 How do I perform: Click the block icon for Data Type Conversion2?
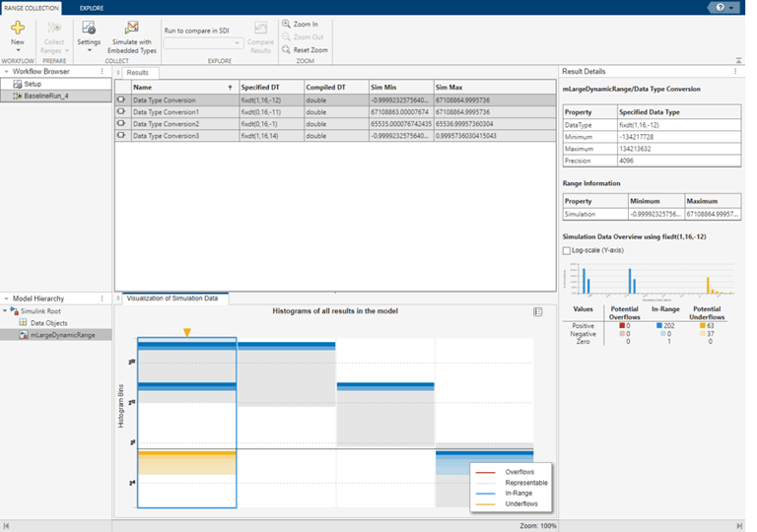120,123
